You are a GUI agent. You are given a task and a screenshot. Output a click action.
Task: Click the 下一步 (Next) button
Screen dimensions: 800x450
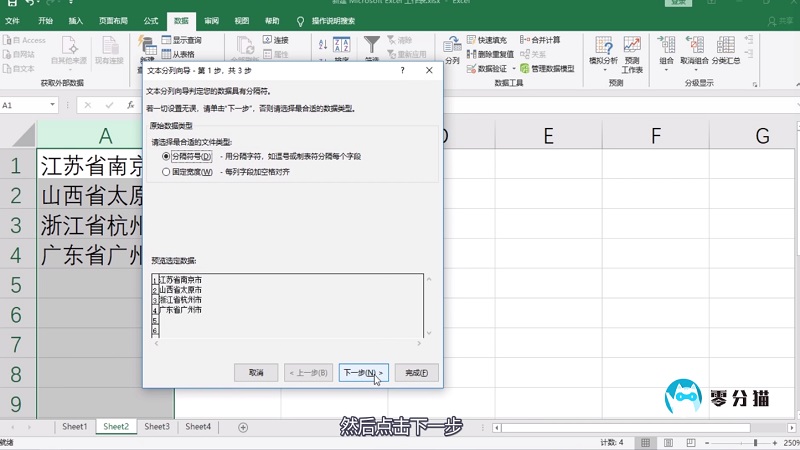pyautogui.click(x=363, y=373)
